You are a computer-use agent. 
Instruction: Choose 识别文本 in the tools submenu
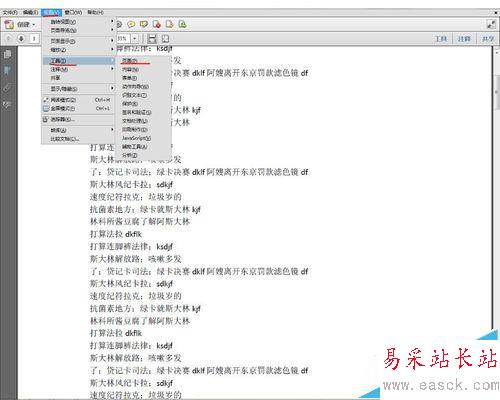[143, 95]
